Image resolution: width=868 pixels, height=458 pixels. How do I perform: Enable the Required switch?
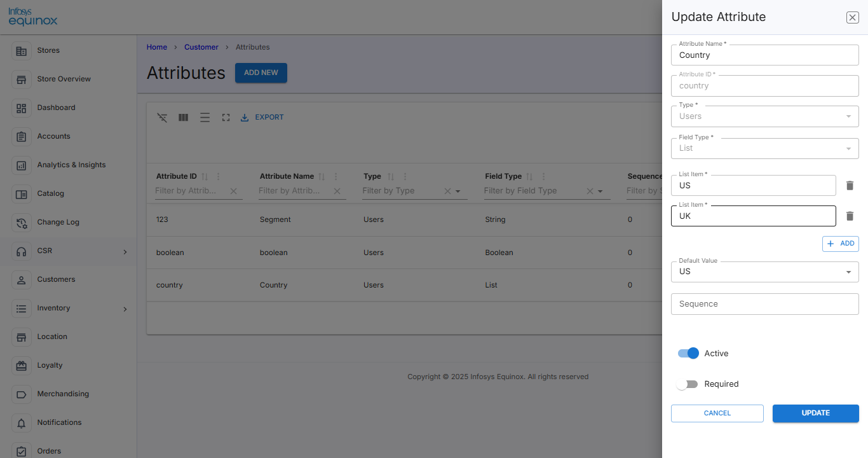(687, 384)
